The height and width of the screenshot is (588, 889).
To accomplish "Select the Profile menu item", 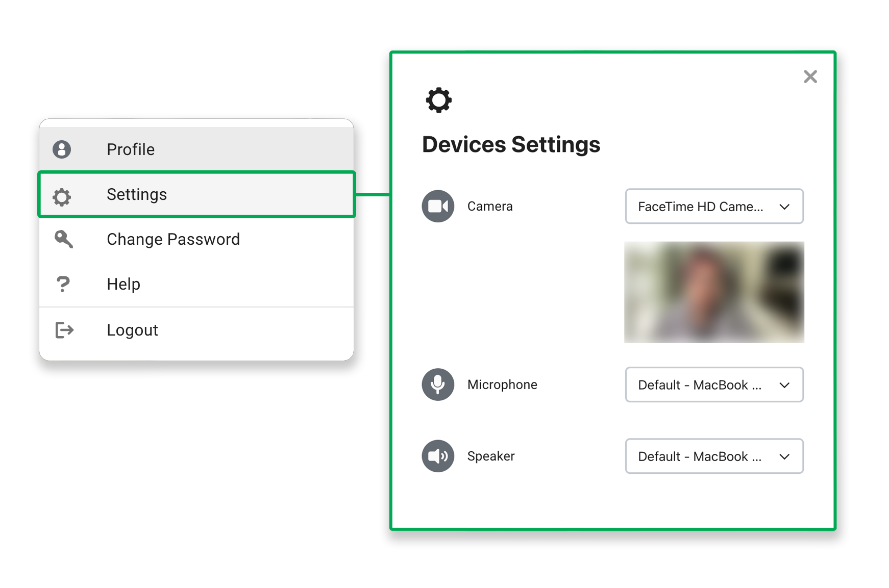I will (x=131, y=149).
